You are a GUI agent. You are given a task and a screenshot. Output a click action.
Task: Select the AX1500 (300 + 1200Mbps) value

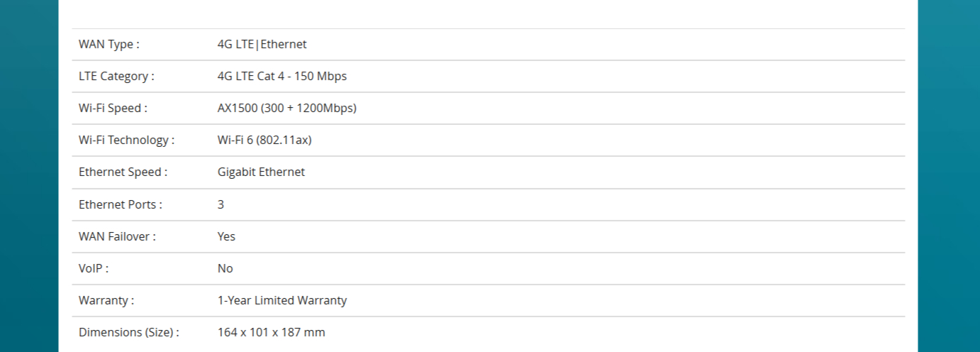point(287,108)
